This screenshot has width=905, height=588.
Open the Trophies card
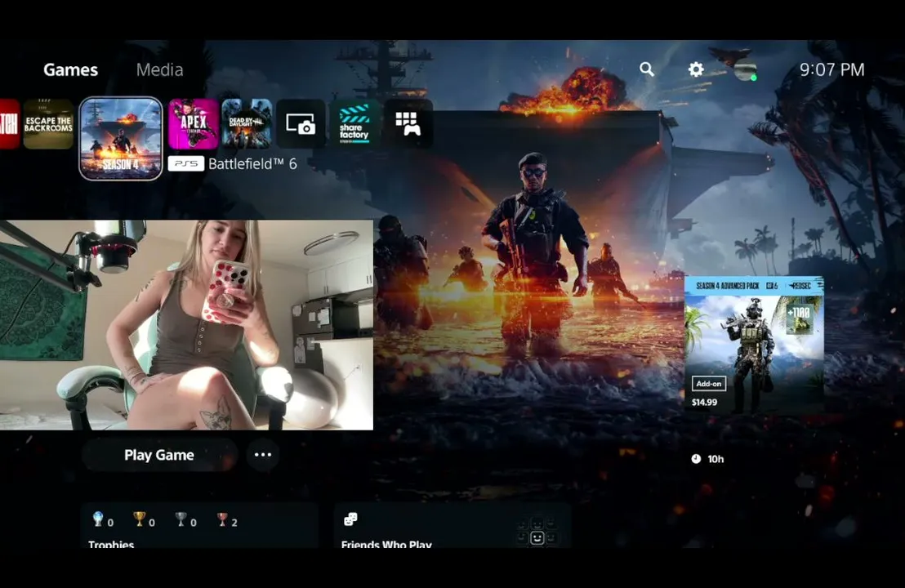tap(199, 526)
